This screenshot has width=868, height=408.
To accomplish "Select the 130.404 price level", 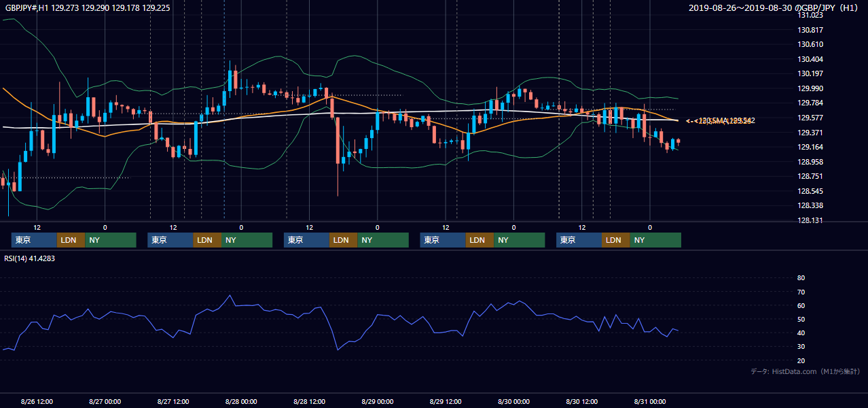I will (812, 59).
